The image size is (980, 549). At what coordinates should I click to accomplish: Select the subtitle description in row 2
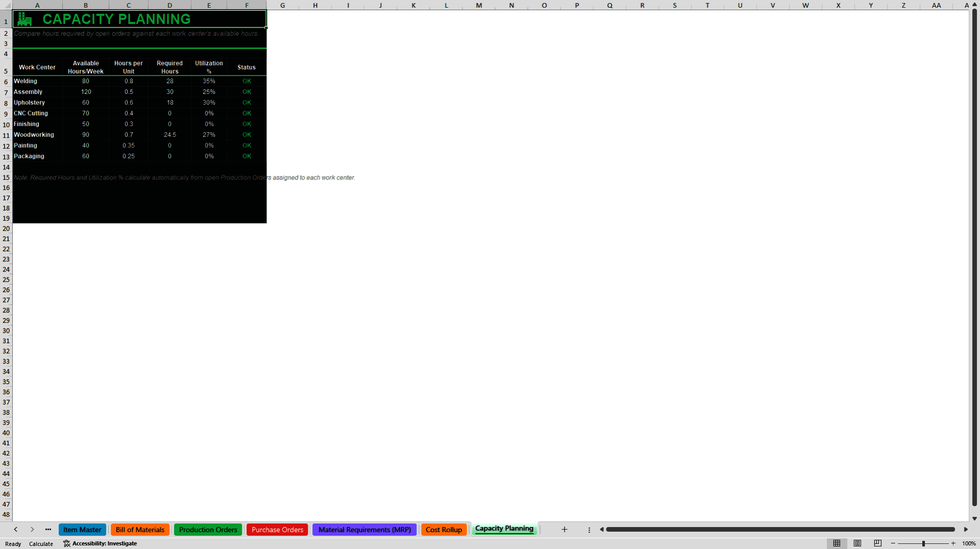tap(136, 34)
